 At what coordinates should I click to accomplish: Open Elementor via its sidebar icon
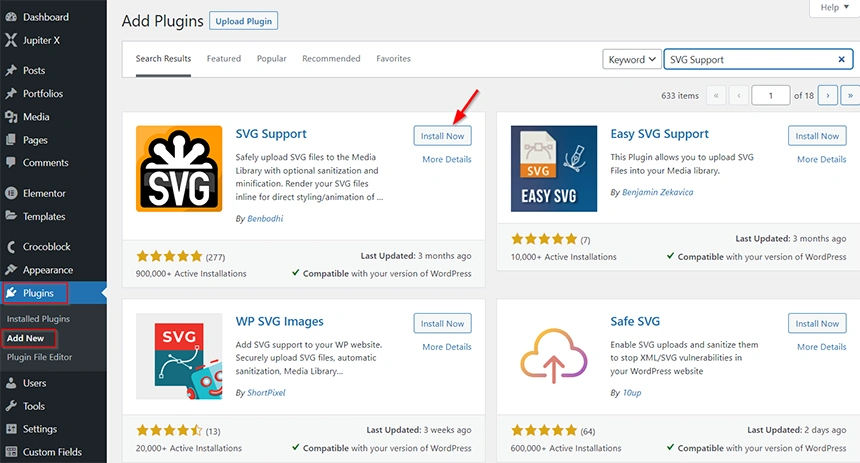10,193
